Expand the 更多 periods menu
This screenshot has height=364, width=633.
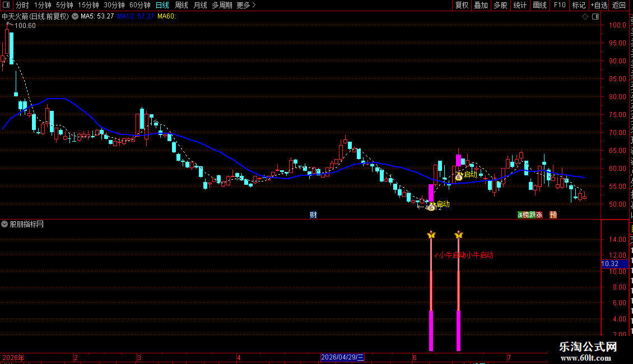(x=246, y=5)
